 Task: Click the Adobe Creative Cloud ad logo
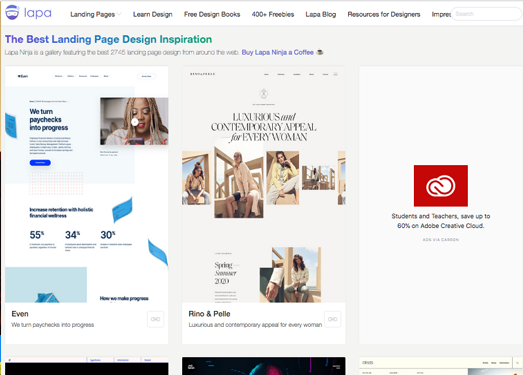441,185
